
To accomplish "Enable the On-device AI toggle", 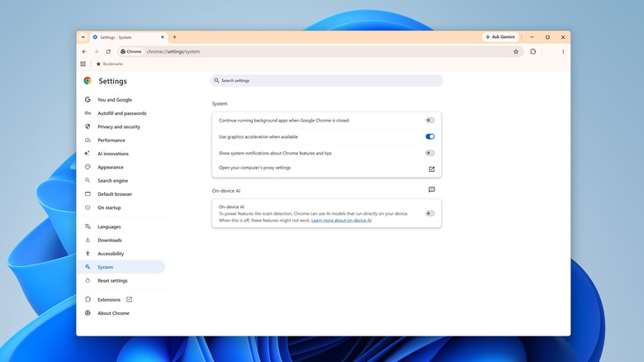I will coord(430,213).
